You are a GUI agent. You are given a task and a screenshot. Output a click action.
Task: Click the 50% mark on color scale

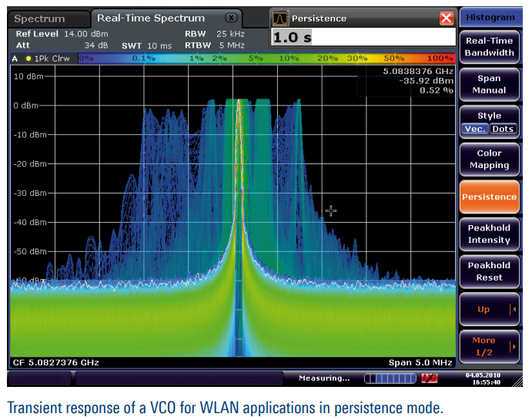coord(393,59)
